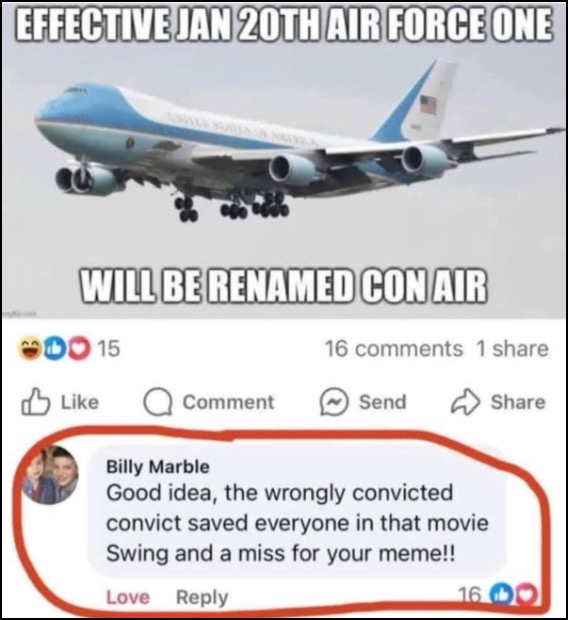Screen dimensions: 568x620
Task: Click the Messenger Send icon
Action: click(334, 402)
